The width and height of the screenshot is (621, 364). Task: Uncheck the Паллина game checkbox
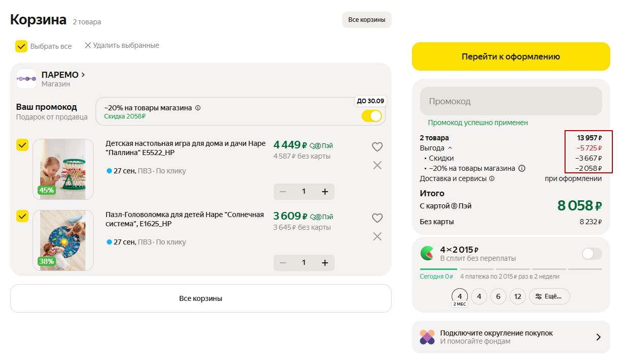coord(22,145)
